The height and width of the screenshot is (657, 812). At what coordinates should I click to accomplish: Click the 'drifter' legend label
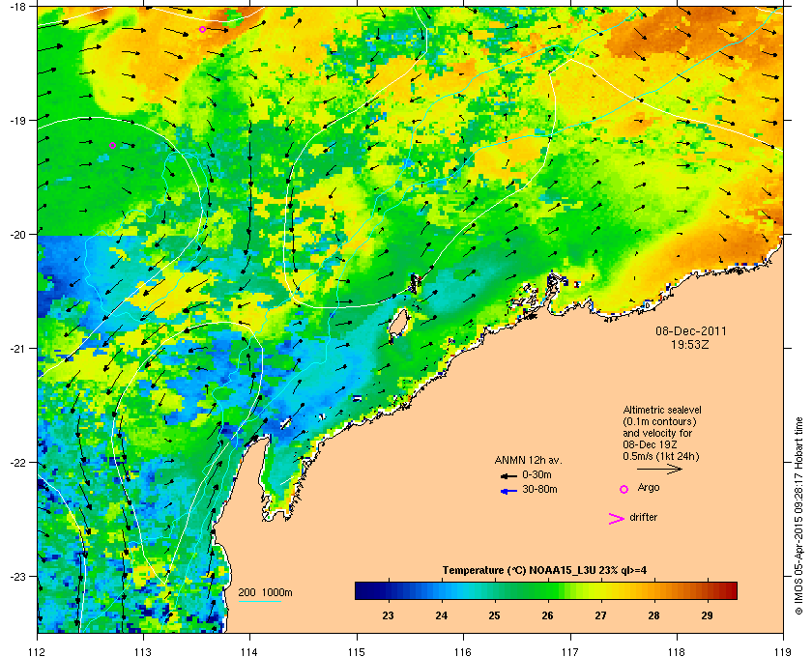[x=643, y=517]
